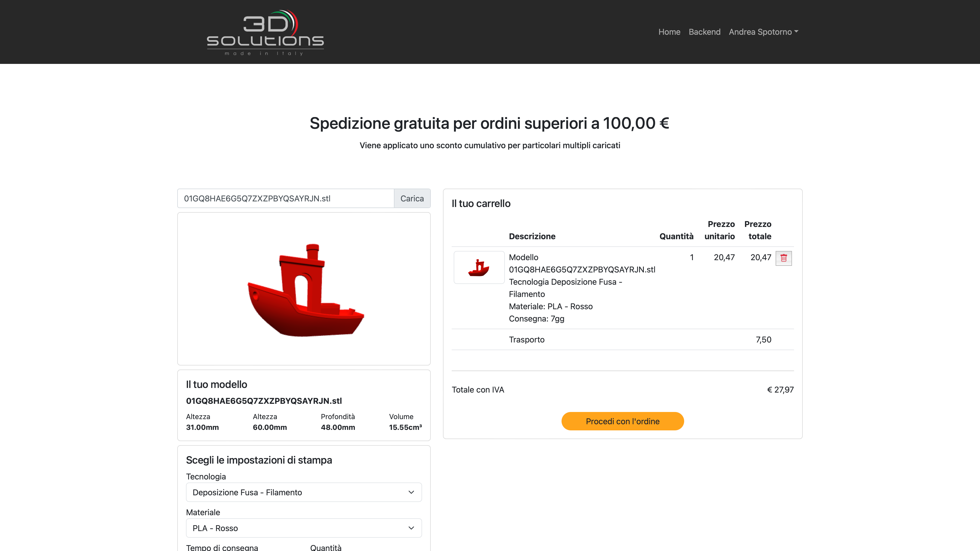Expand the Andrea Spotorno user menu
980x551 pixels.
763,32
